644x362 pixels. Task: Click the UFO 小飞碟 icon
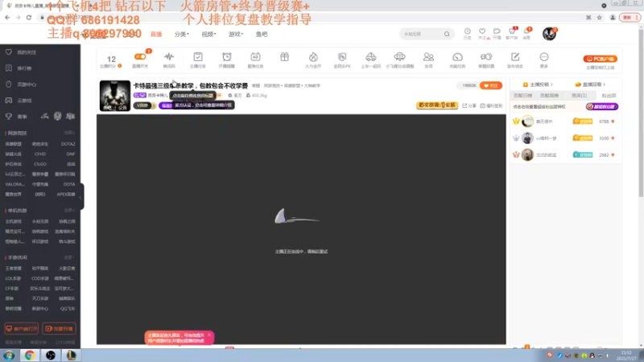coord(399,57)
